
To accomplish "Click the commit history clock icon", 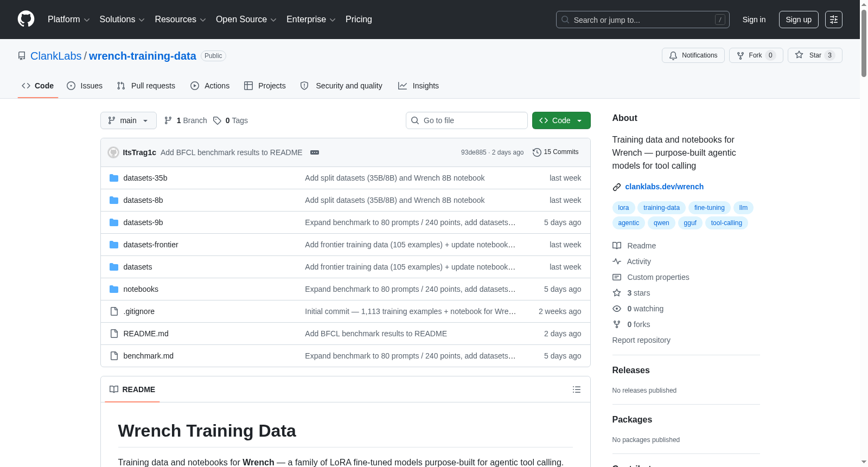I will click(537, 152).
